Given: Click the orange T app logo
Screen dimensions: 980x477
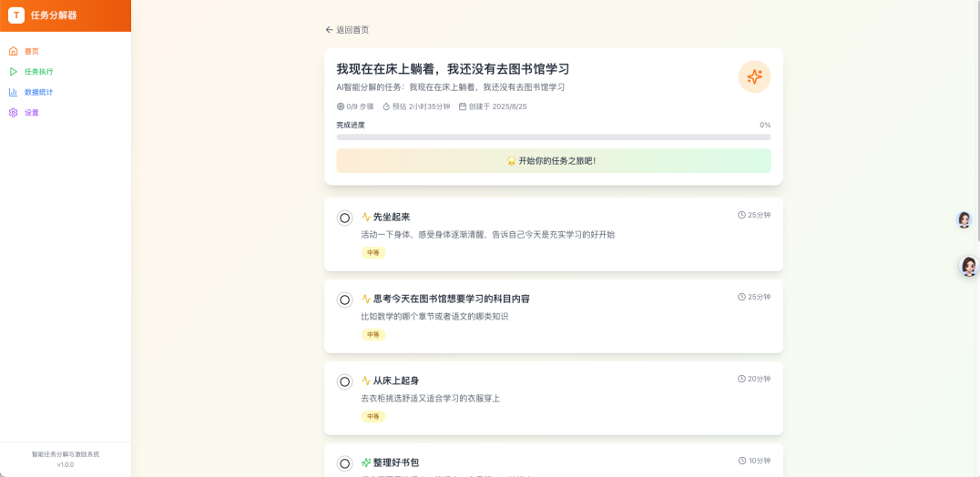Looking at the screenshot, I should 16,15.
